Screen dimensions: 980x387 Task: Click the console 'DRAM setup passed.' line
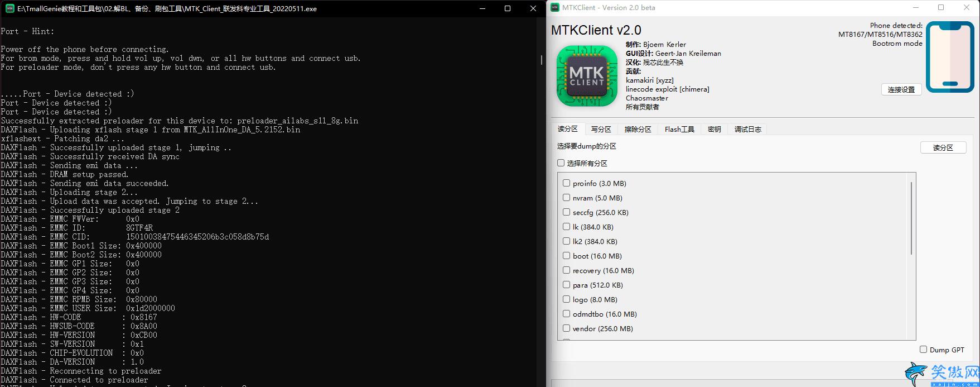[x=65, y=174]
